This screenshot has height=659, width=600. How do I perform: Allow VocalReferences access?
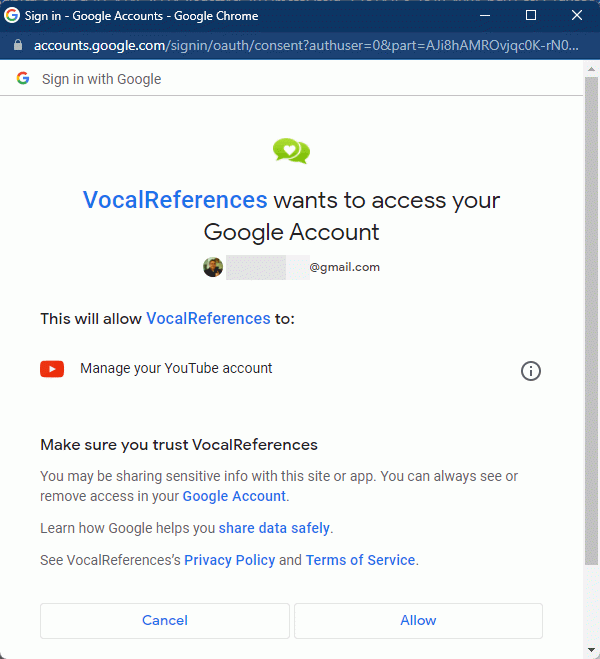[x=418, y=621]
